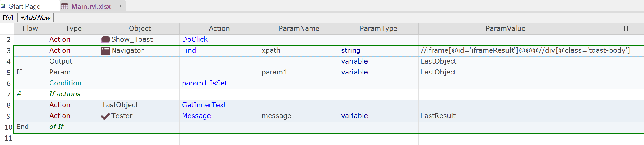Switch to the Start Page tab
Screen dimensions: 644x145
25,6
